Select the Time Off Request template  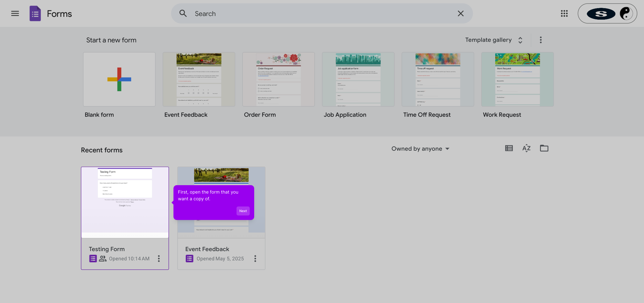(x=438, y=79)
